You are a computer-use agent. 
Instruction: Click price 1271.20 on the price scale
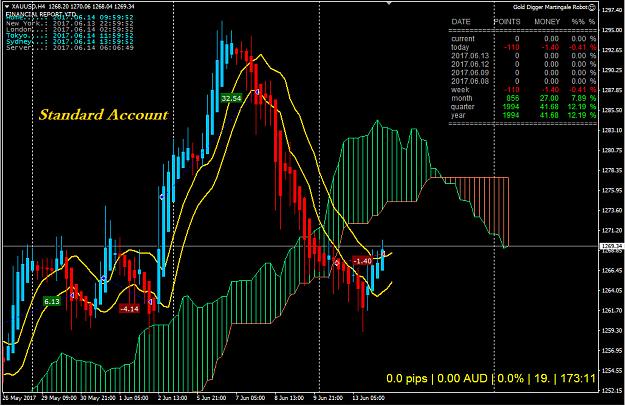point(613,230)
